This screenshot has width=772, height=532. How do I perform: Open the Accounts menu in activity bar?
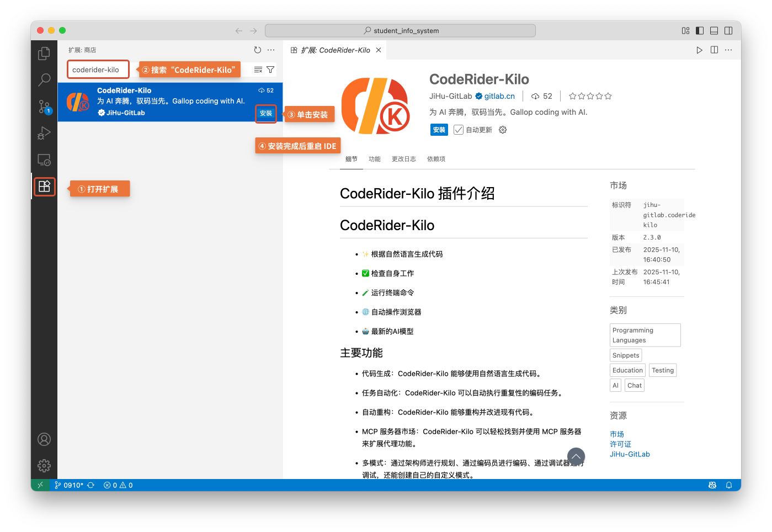[44, 439]
